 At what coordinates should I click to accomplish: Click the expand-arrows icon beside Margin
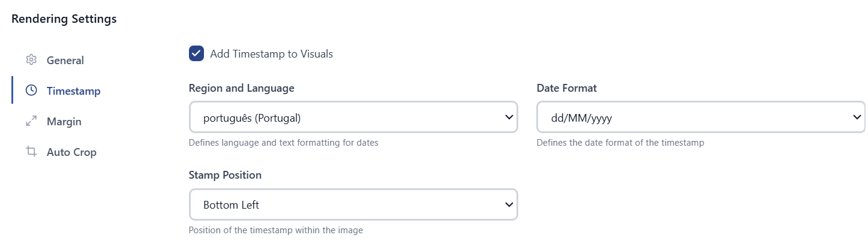click(x=31, y=121)
